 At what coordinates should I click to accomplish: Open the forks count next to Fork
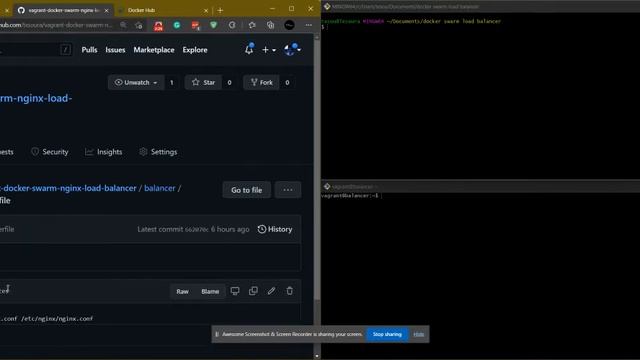287,82
